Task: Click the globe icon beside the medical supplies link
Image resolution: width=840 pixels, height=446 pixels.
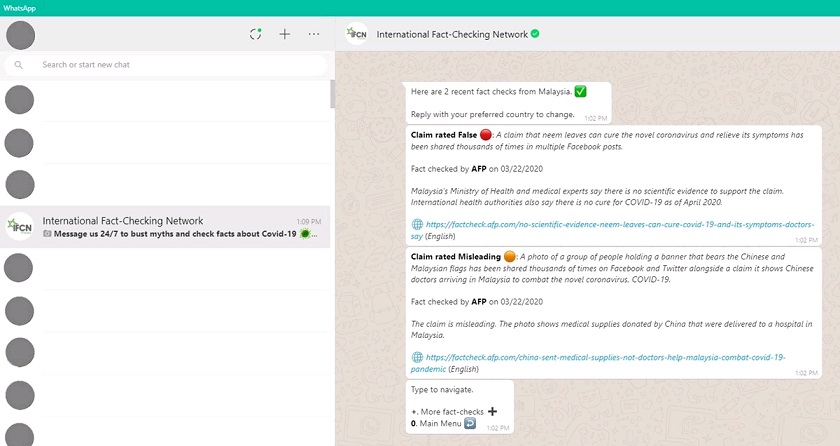Action: (417, 357)
